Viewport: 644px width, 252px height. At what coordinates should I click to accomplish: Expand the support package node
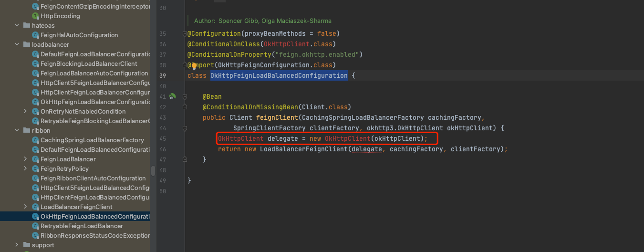click(x=17, y=245)
